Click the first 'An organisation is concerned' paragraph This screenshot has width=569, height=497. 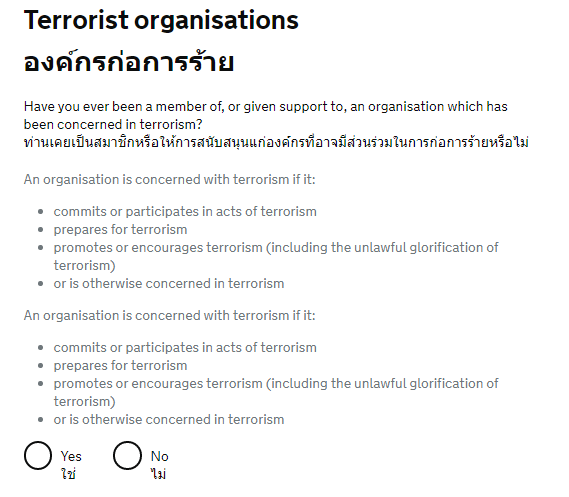(169, 179)
